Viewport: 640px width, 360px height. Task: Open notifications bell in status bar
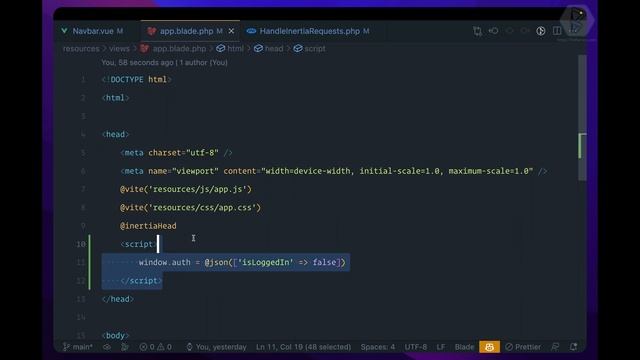(x=573, y=347)
